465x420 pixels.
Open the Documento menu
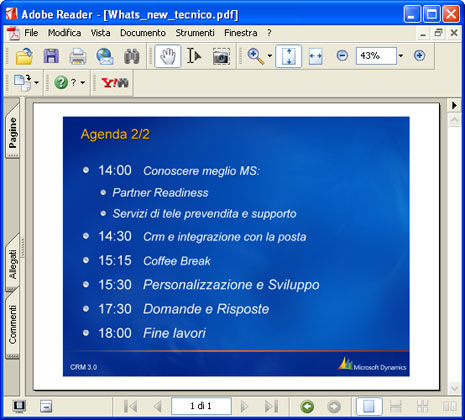pos(143,33)
